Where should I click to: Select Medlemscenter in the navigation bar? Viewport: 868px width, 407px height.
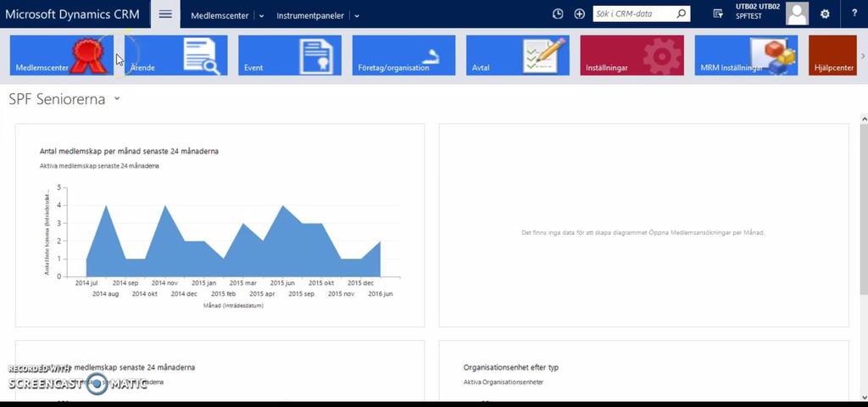click(220, 16)
